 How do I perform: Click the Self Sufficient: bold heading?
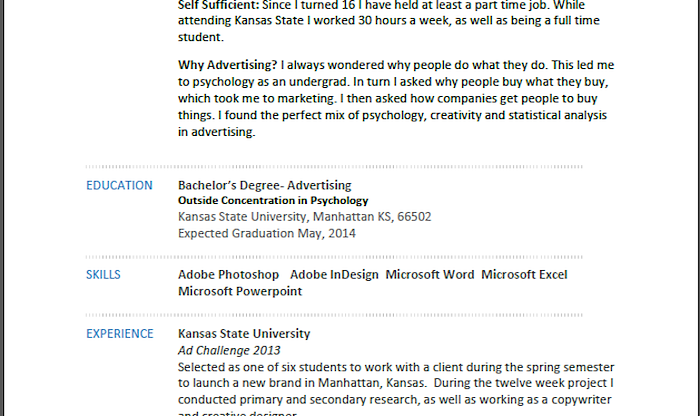[x=218, y=5]
